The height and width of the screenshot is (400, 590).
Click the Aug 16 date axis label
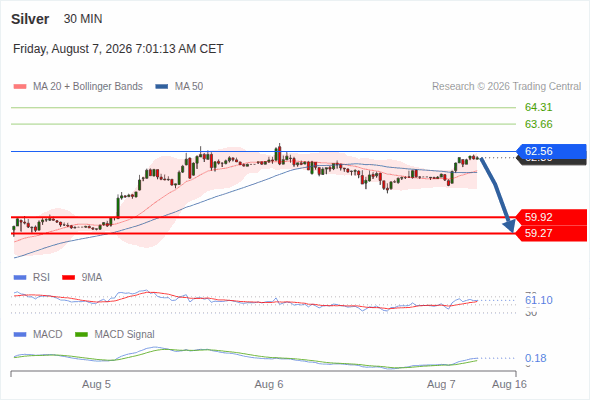tap(509, 384)
